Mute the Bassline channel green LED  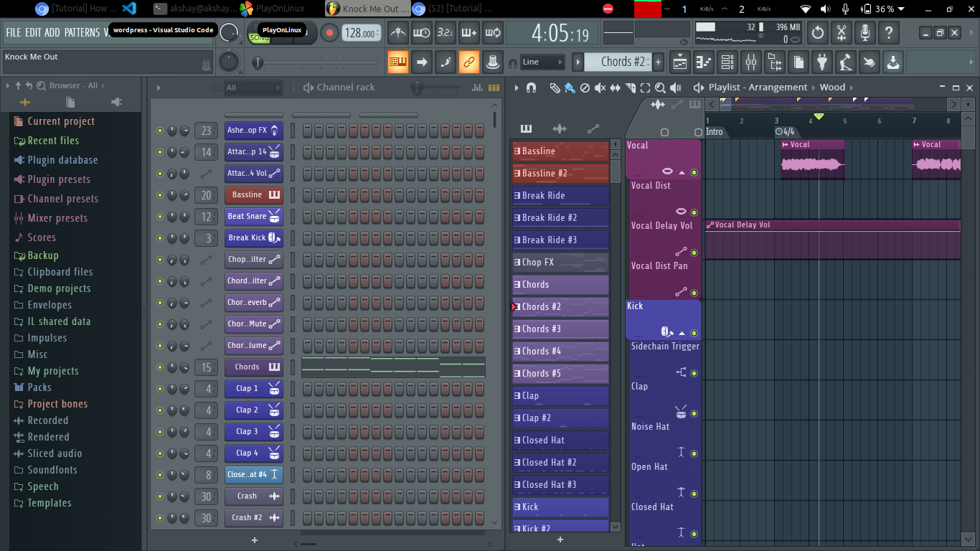point(160,195)
